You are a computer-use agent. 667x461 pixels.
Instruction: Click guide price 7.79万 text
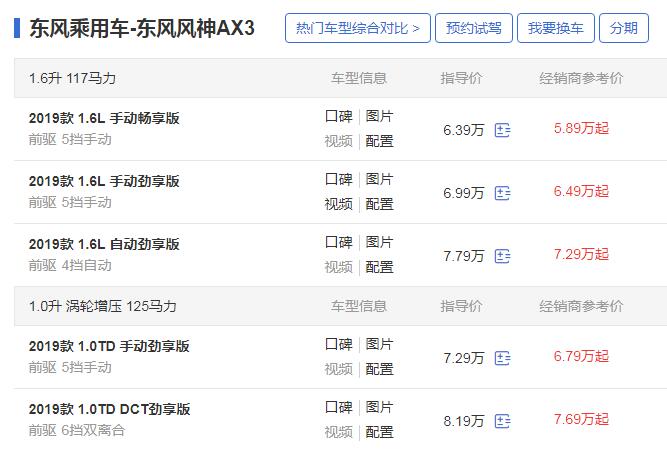[x=464, y=256]
